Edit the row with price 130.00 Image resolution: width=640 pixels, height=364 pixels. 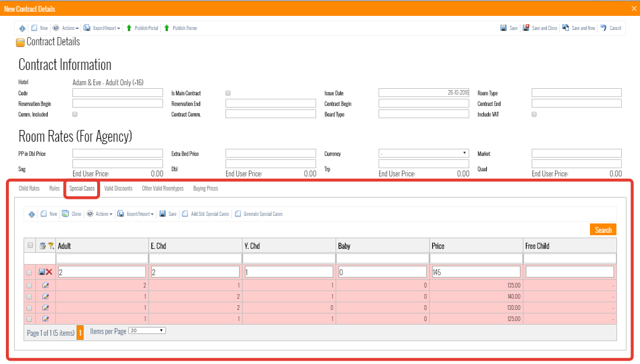click(x=45, y=308)
